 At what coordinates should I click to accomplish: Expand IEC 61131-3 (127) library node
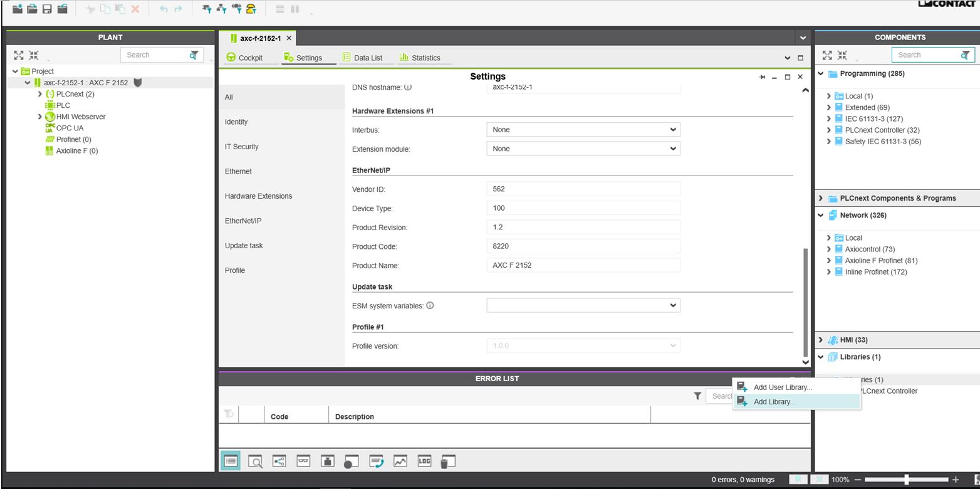click(x=829, y=118)
